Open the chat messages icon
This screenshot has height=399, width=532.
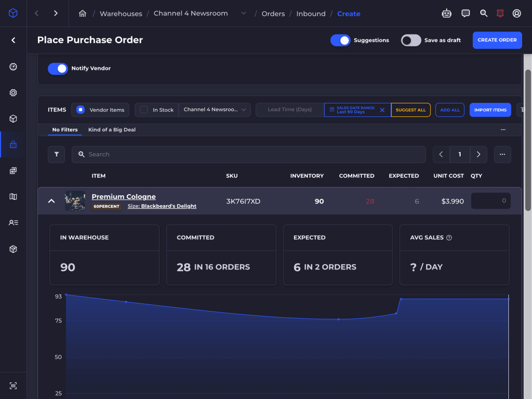(x=465, y=13)
